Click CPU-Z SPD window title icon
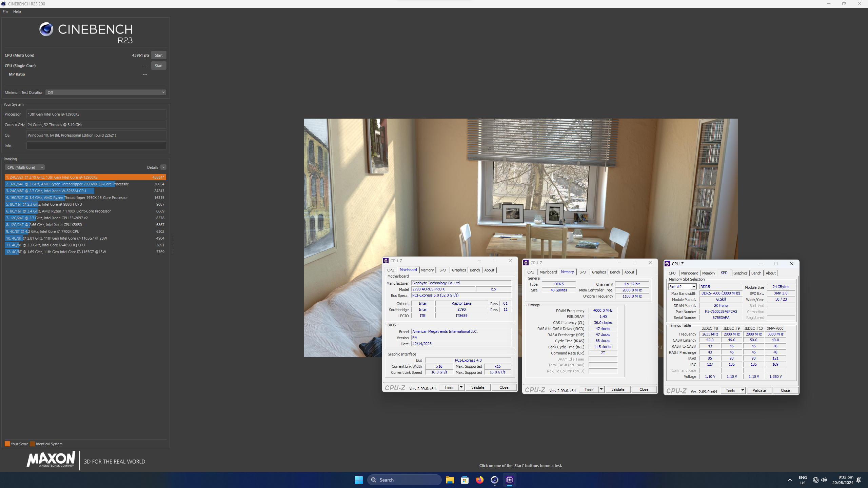The image size is (868, 488). [667, 264]
